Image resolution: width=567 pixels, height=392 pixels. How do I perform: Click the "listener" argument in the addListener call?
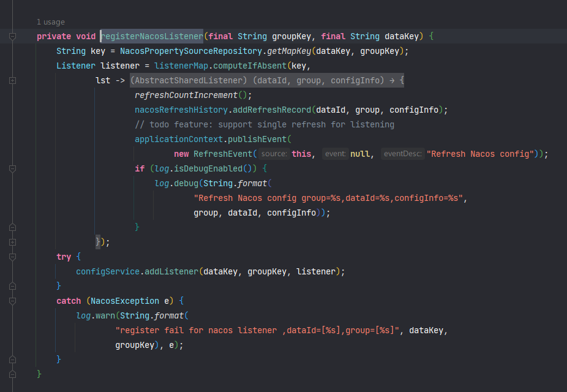[316, 271]
